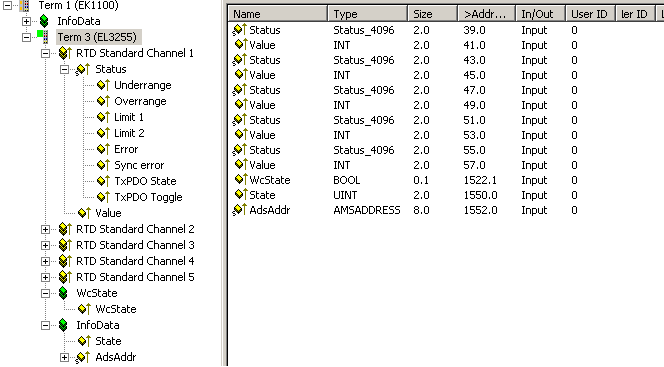Click size cell 8.0
Viewport: 664px width, 367px height.
[x=421, y=210]
